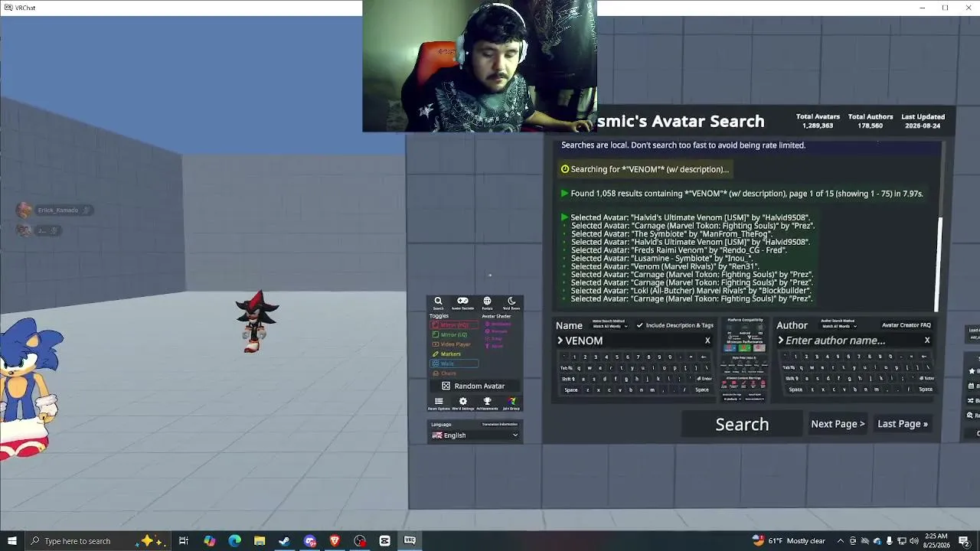This screenshot has width=980, height=551.
Task: Click the Windows Start button
Action: coord(11,541)
